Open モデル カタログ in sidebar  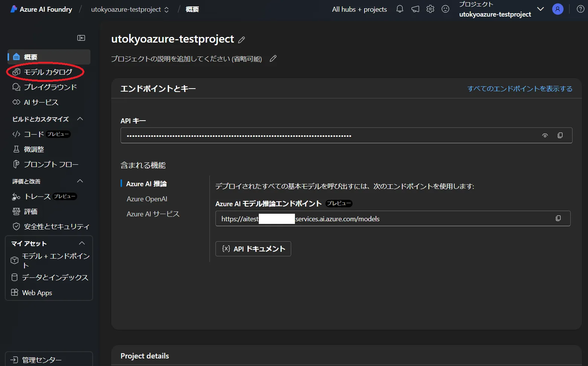[48, 72]
